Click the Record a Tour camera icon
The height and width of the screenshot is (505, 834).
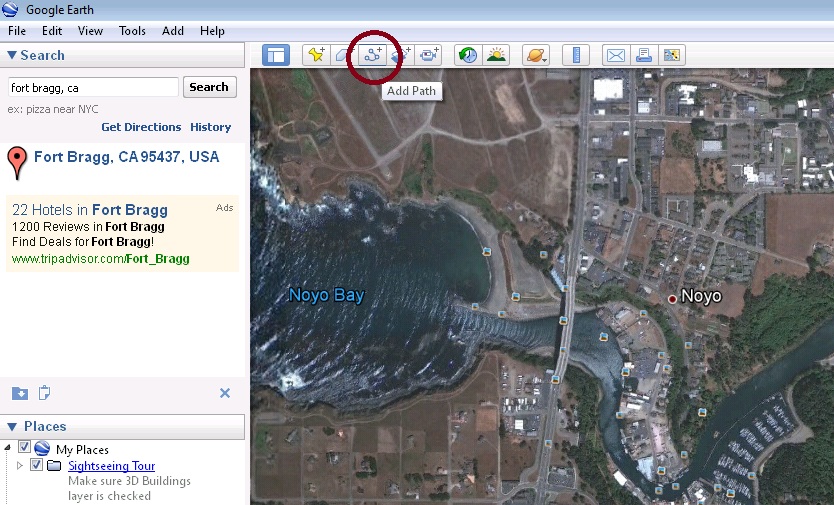(x=430, y=55)
